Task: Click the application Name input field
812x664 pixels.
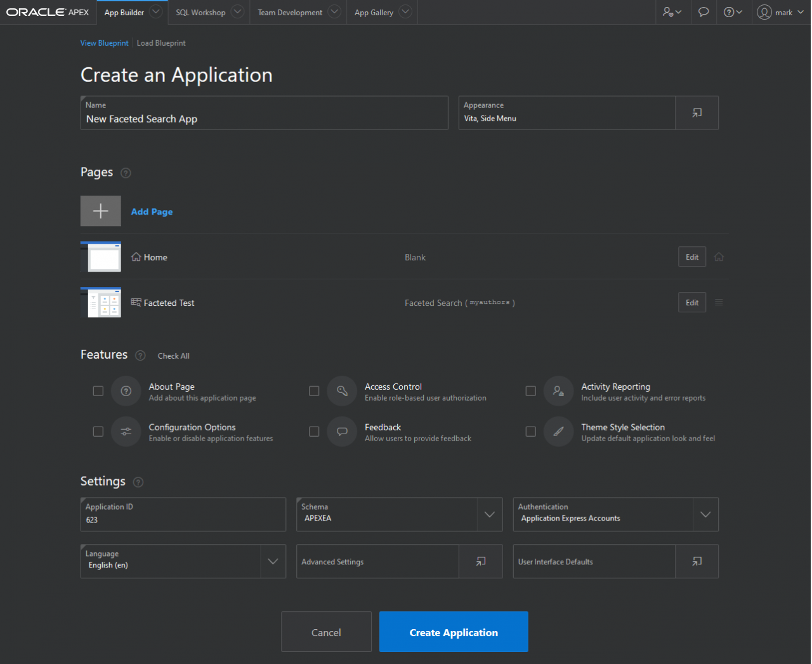Action: 264,119
